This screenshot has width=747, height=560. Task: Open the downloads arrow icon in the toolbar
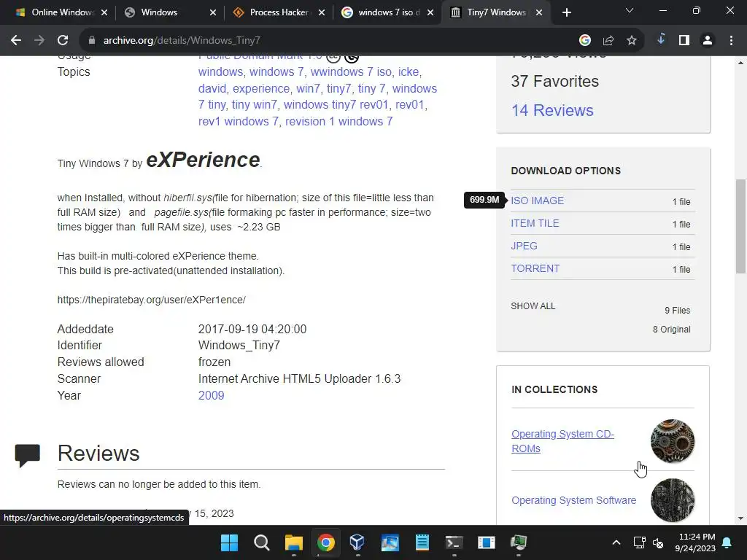[x=661, y=39]
